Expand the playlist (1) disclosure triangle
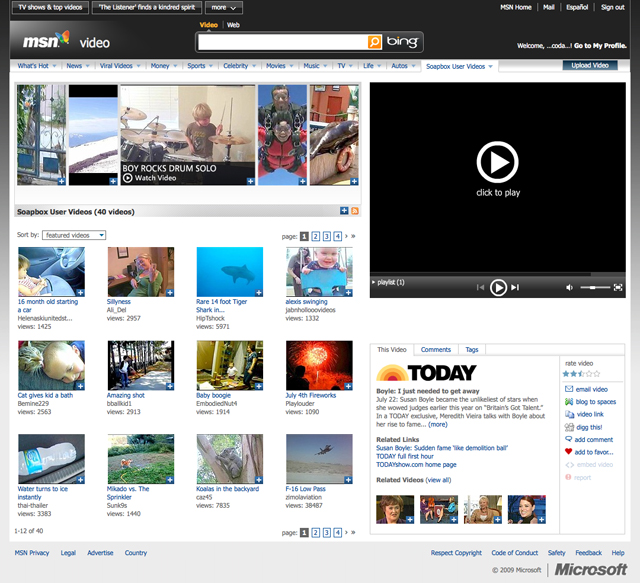This screenshot has width=640, height=583. tap(373, 282)
